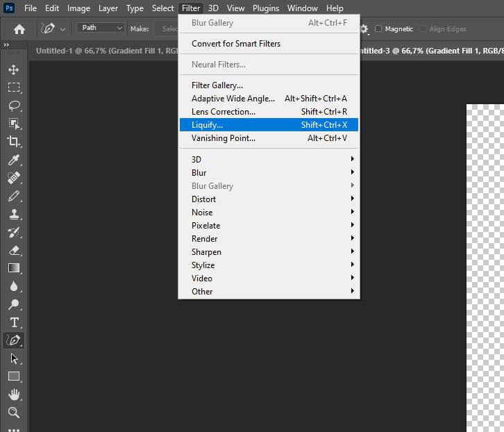Select the Clone Stamp tool
Image resolution: width=504 pixels, height=432 pixels.
(x=14, y=214)
